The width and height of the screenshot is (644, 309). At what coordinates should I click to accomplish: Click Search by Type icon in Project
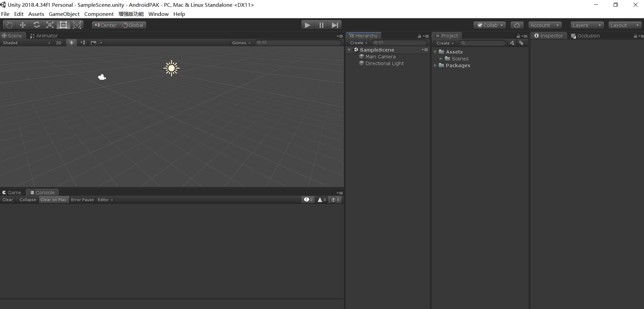[512, 43]
